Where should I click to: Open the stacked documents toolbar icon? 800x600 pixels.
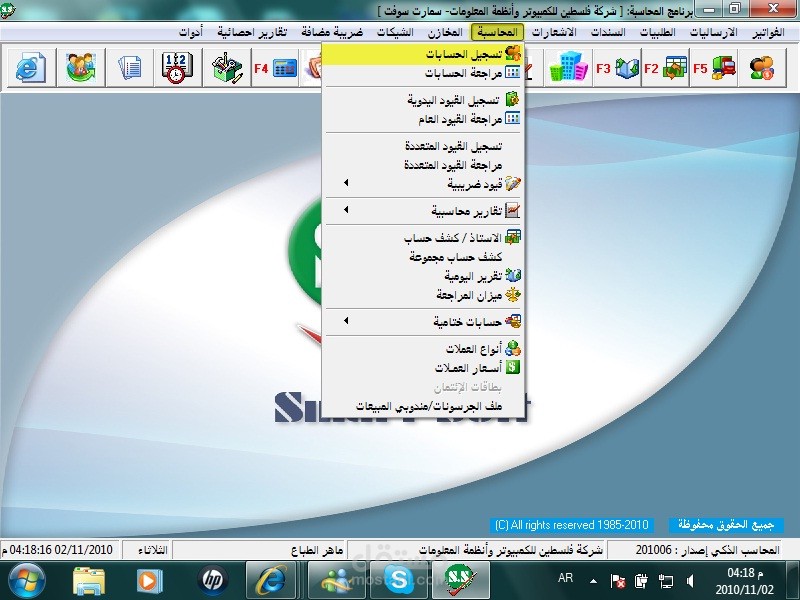click(x=130, y=67)
